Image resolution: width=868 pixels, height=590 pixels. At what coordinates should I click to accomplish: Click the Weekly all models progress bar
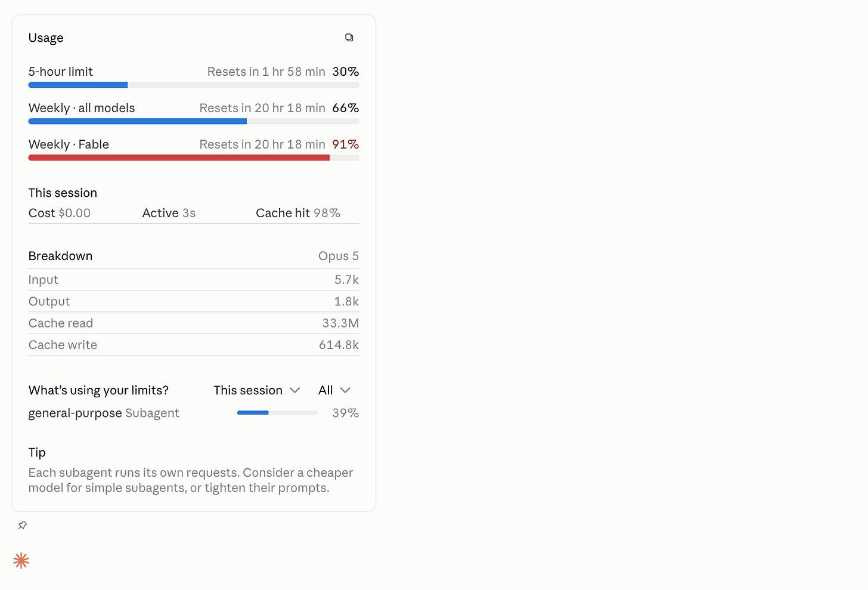coord(194,121)
